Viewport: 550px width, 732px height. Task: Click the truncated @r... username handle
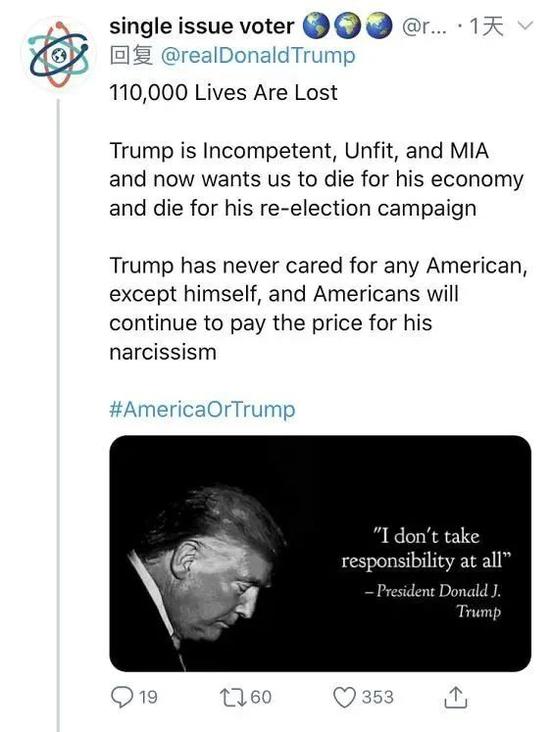423,27
